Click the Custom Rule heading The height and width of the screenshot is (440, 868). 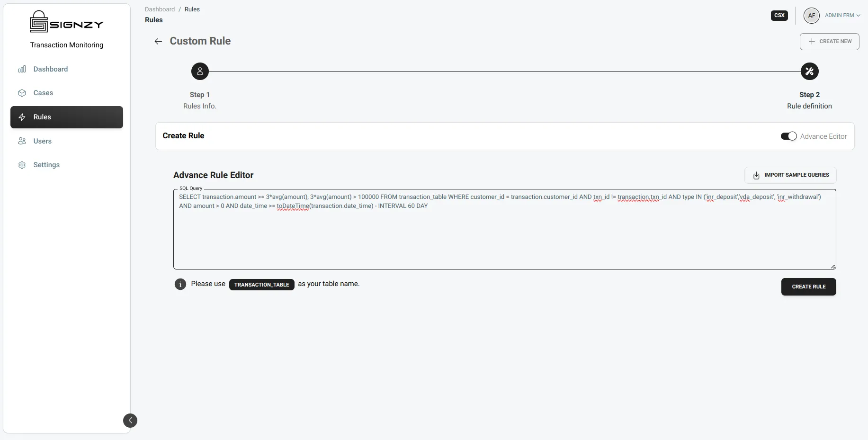tap(200, 41)
